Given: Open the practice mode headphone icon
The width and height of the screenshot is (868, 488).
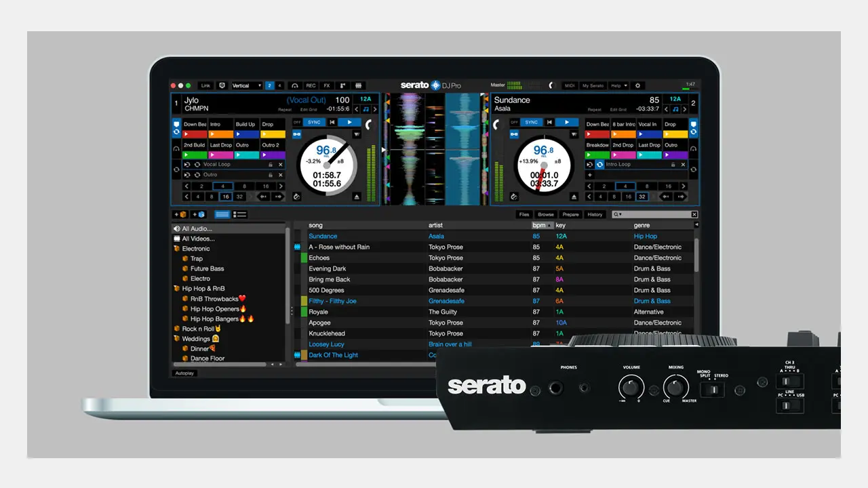Looking at the screenshot, I should coord(295,85).
